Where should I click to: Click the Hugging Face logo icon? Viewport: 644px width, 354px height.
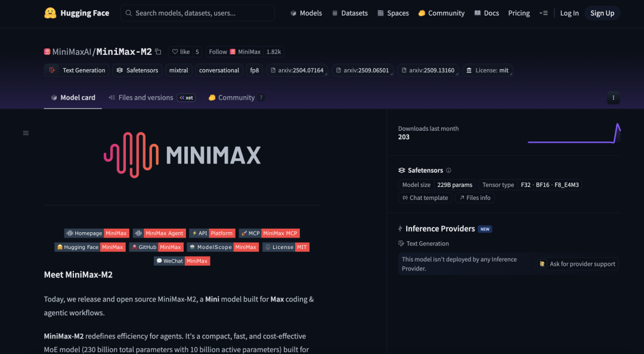pos(50,13)
